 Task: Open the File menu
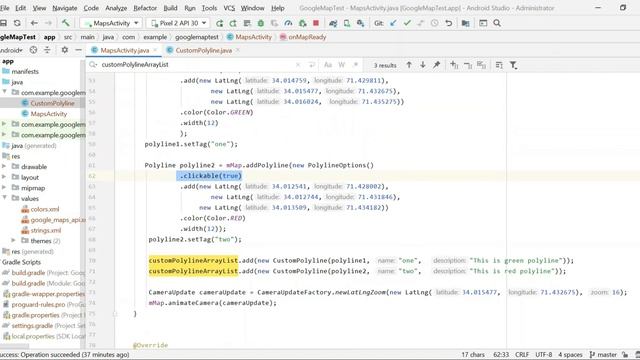coord(4,8)
